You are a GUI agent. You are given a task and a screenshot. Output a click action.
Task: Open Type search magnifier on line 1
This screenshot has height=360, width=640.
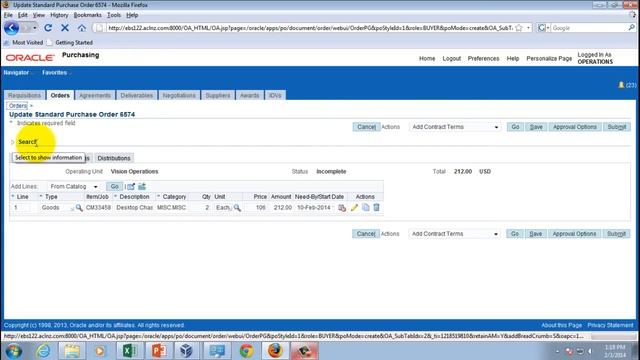point(79,208)
